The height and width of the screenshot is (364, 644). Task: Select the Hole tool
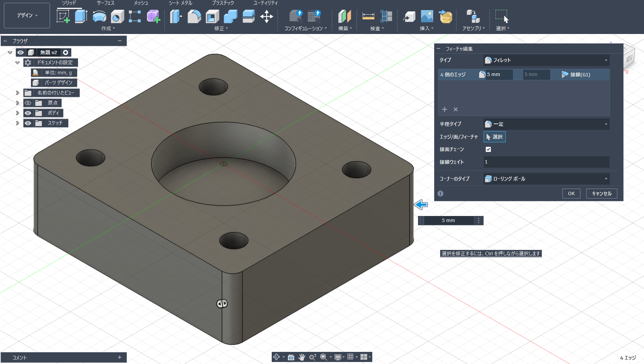pyautogui.click(x=117, y=16)
